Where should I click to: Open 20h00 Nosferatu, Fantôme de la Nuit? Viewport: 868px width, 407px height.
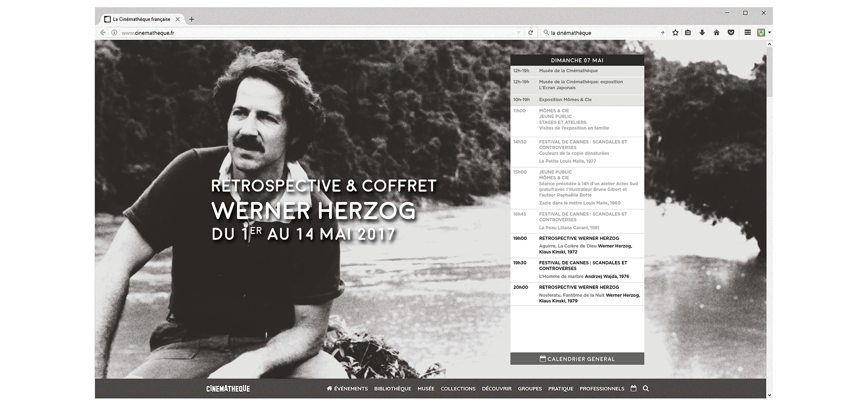(577, 294)
